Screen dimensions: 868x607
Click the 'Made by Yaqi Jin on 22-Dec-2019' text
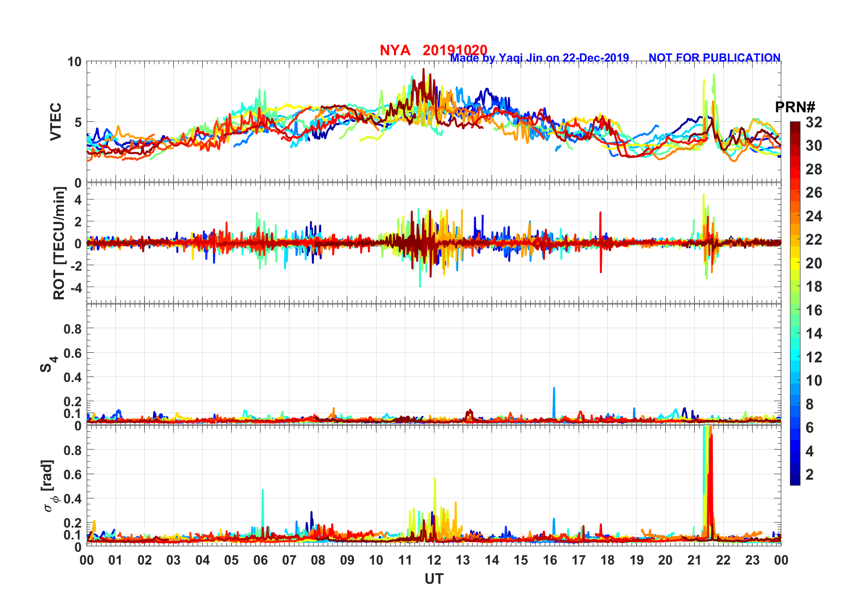click(539, 58)
